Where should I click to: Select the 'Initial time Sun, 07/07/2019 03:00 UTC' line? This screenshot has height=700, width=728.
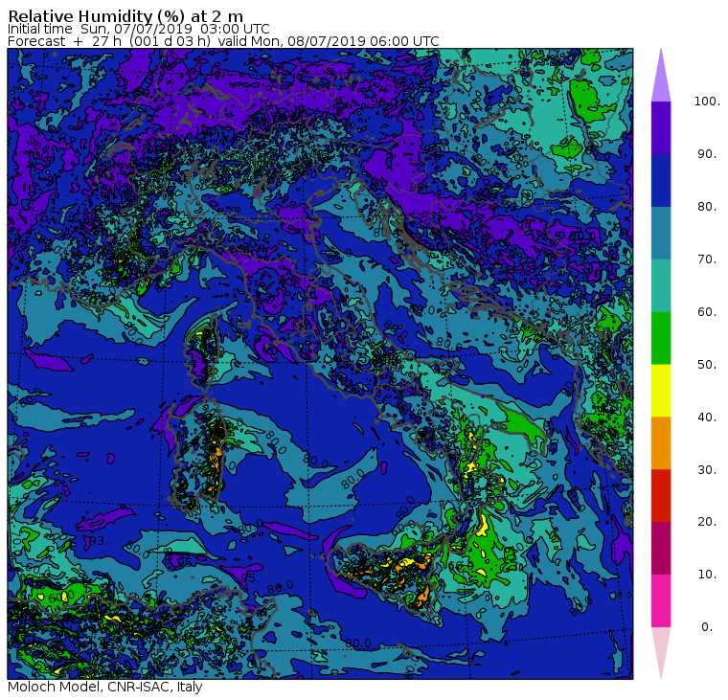point(138,29)
